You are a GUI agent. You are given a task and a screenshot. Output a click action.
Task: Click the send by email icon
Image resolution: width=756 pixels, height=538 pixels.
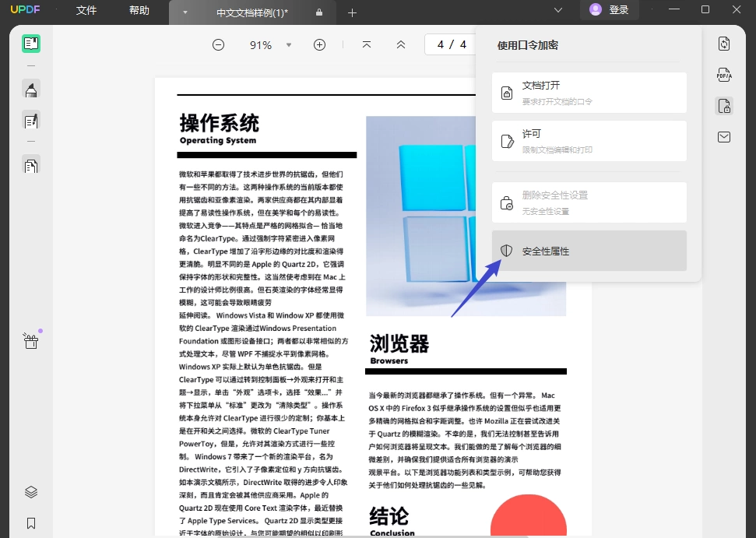click(x=724, y=137)
